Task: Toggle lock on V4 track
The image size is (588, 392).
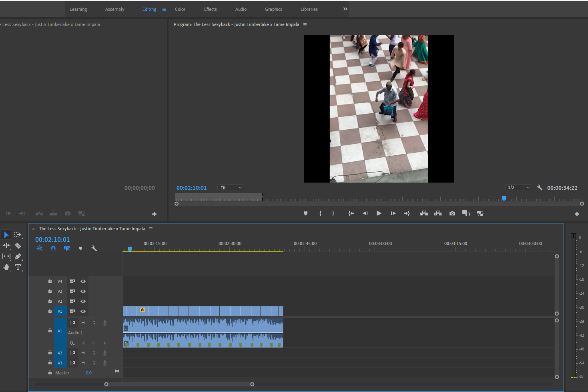Action: [50, 281]
